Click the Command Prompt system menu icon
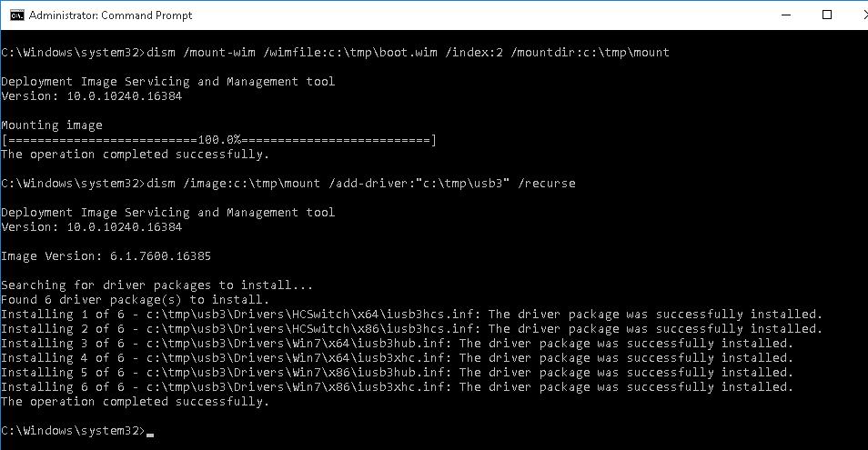 coord(15,15)
